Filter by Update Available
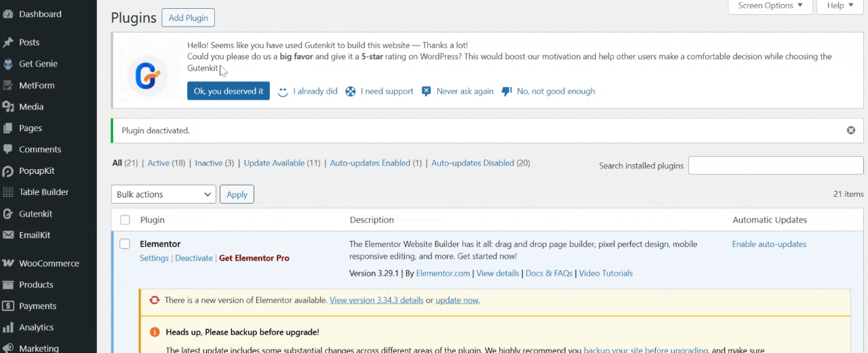The image size is (868, 353). pyautogui.click(x=274, y=163)
